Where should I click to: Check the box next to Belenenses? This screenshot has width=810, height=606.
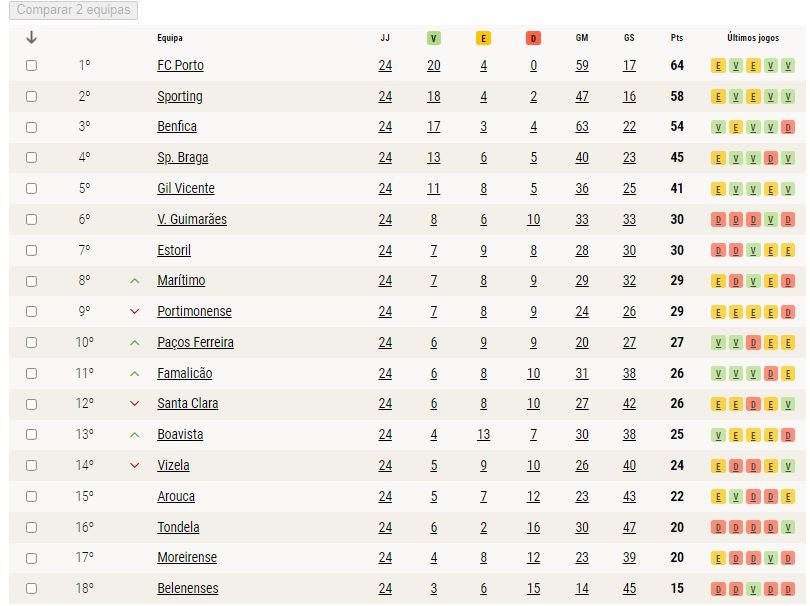[32, 588]
